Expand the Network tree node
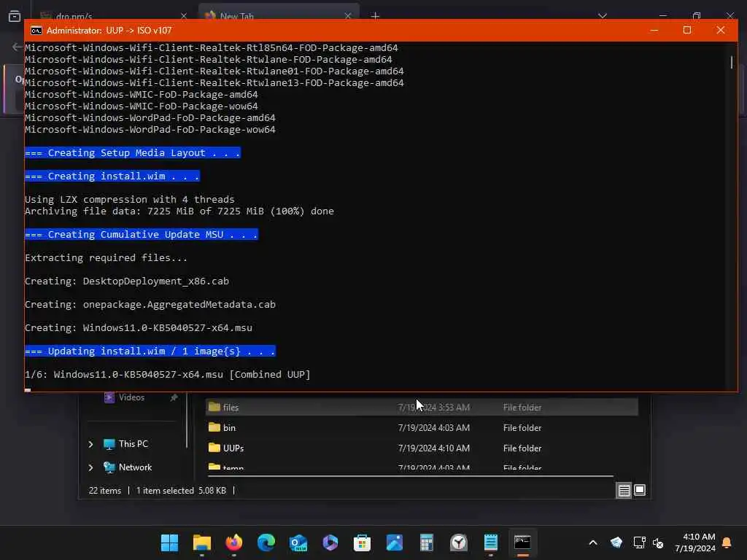 coord(91,467)
